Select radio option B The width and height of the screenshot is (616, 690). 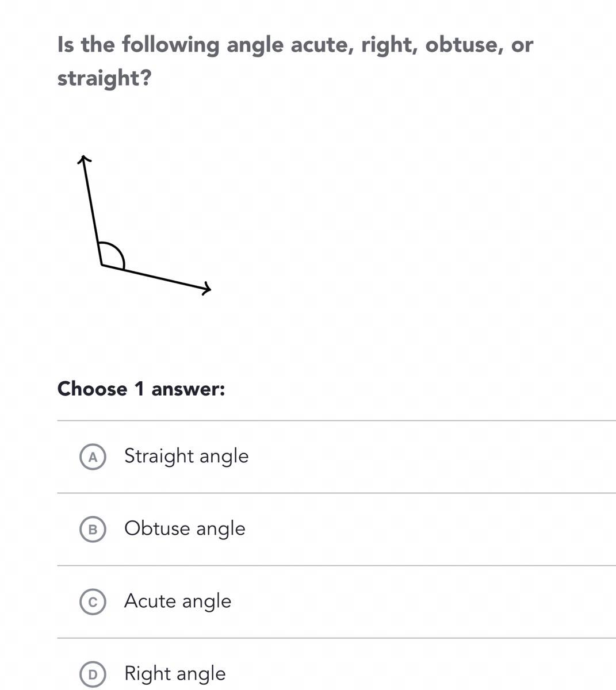(x=92, y=529)
